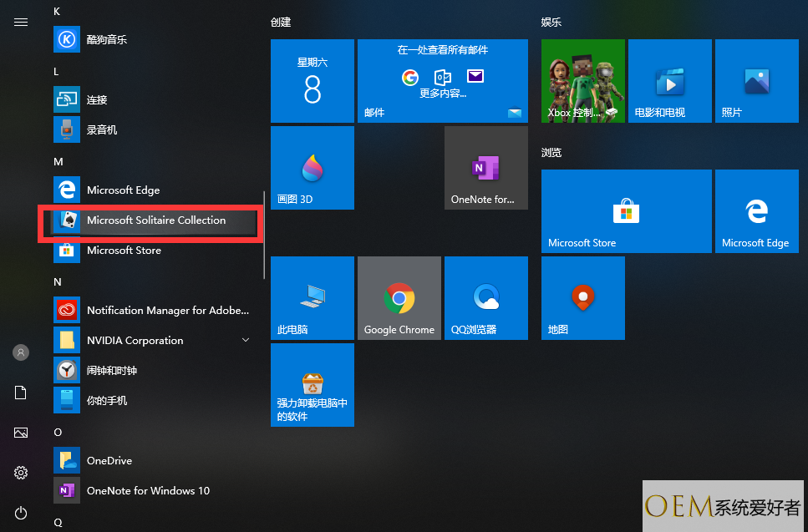Expand the hamburger menu at top-left
This screenshot has width=808, height=532.
coord(21,22)
